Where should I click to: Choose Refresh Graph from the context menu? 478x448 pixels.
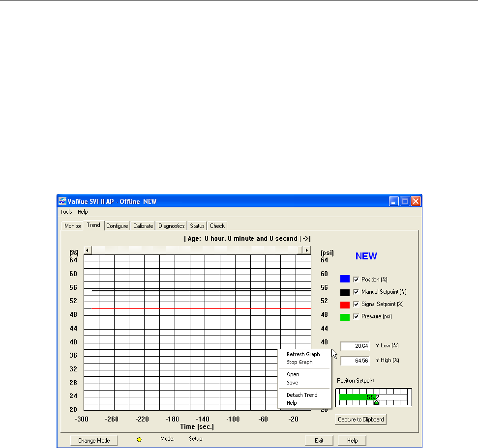point(303,354)
